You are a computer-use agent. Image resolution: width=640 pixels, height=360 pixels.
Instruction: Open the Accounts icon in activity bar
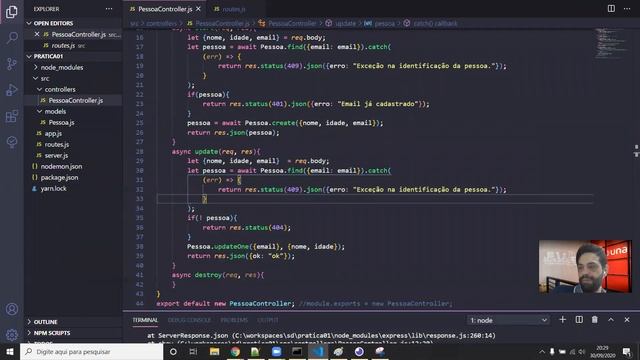point(12,309)
